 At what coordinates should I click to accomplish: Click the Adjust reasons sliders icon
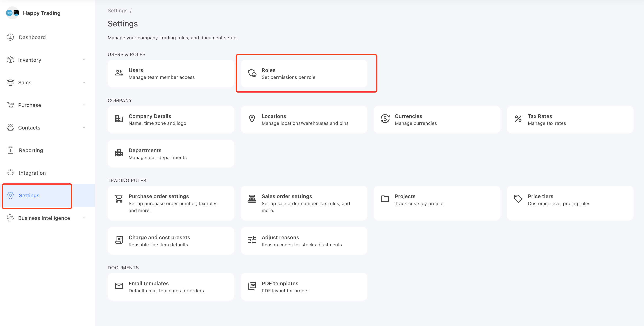pyautogui.click(x=252, y=240)
